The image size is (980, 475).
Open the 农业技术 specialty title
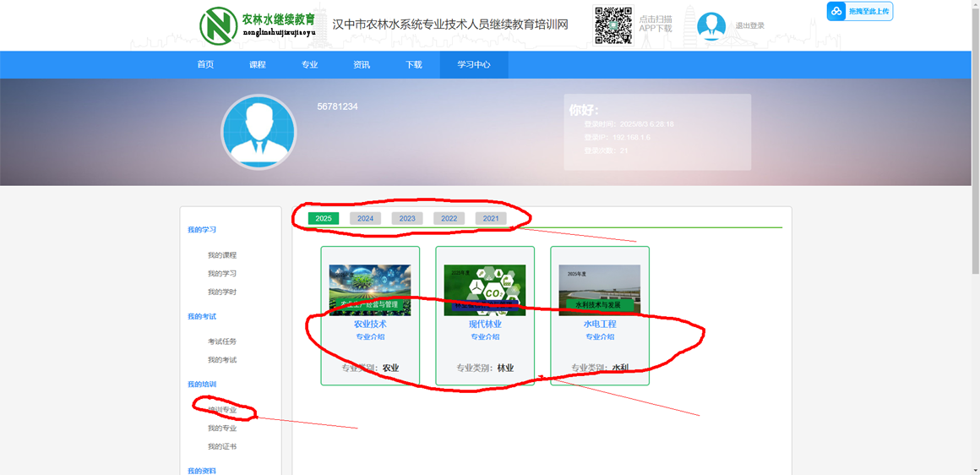(x=370, y=325)
